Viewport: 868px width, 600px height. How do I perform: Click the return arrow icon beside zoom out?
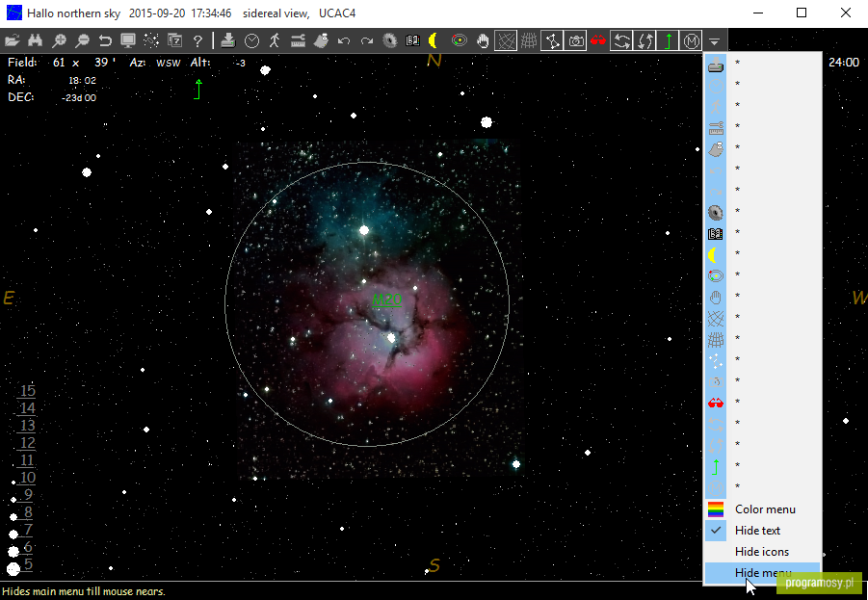coord(105,40)
